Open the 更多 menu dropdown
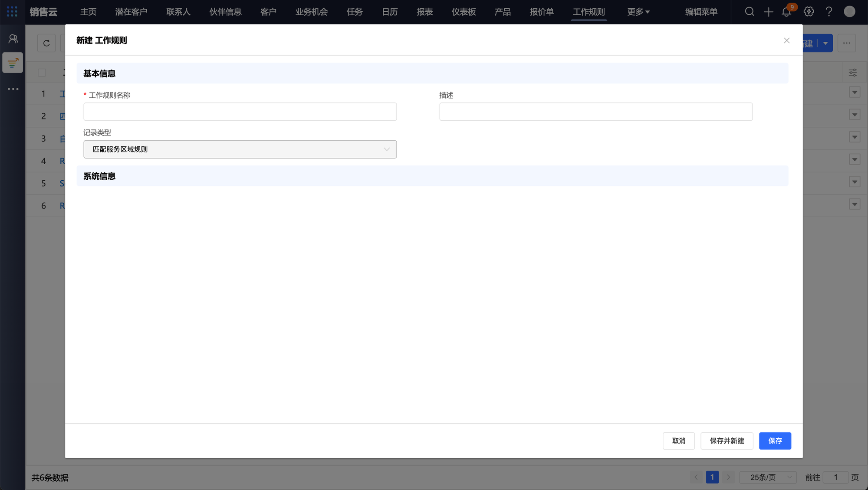Screen dimensions: 868x490 point(638,12)
